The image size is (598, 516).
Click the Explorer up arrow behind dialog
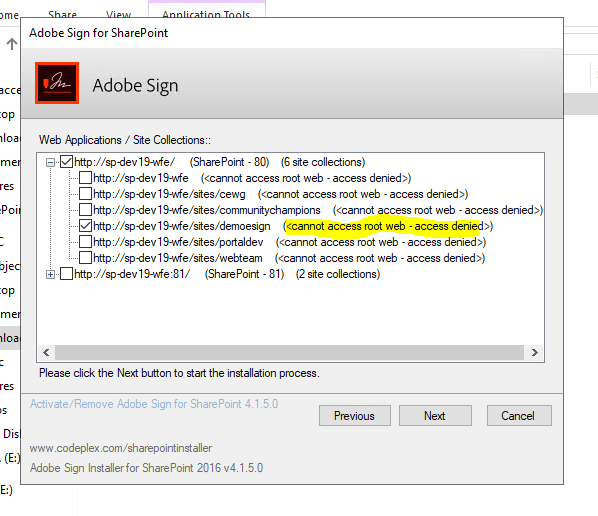(x=12, y=44)
